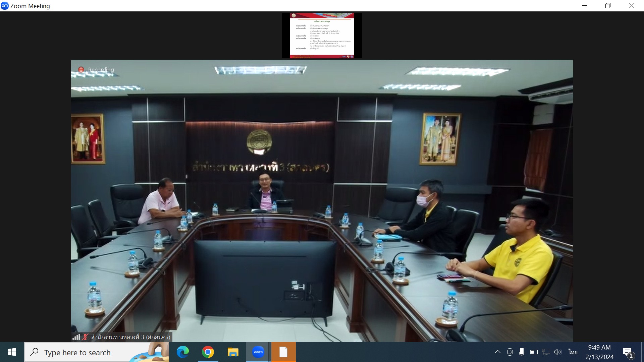Click the muted microphone icon on the participant label
Screen dimensions: 644x362
click(x=85, y=337)
